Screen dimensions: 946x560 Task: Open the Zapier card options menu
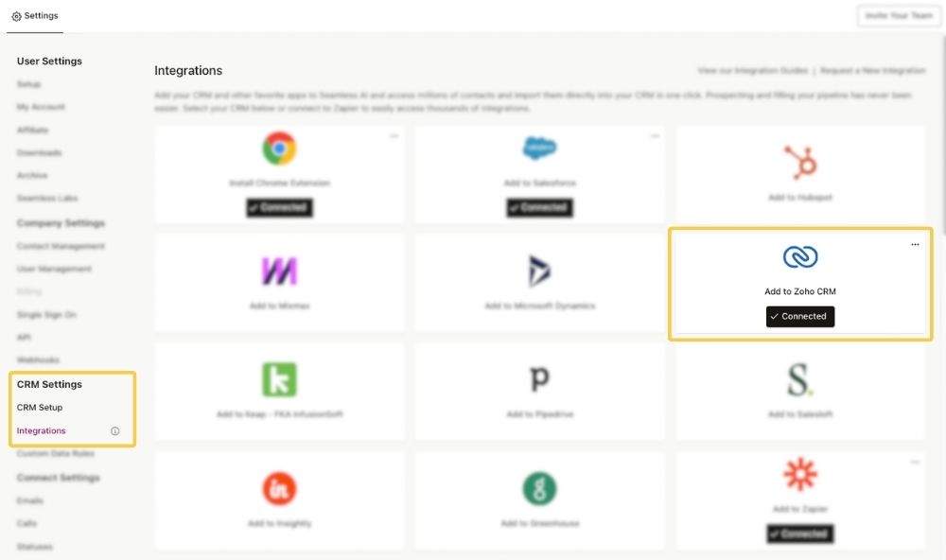(915, 462)
